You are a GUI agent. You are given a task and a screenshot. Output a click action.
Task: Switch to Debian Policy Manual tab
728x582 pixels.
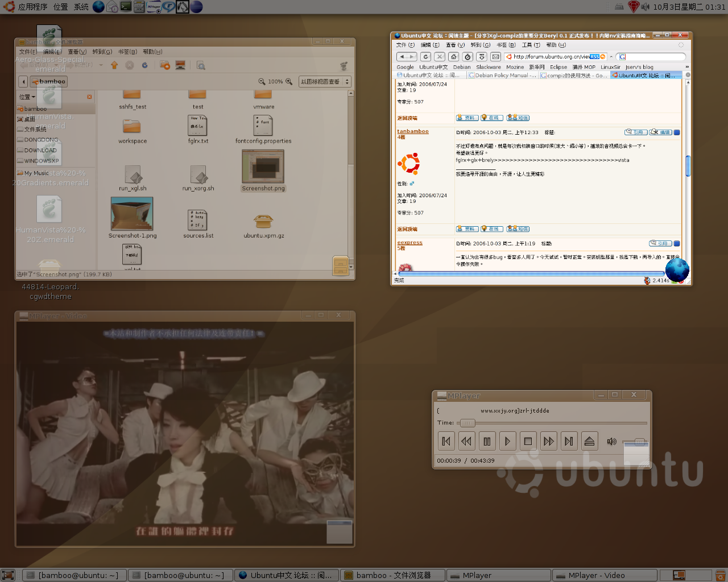click(502, 75)
